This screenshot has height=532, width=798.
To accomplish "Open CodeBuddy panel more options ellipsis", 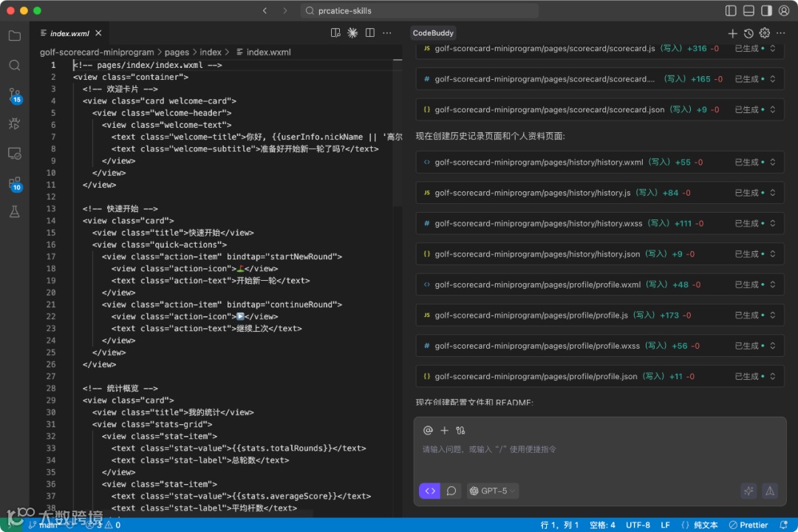I will (x=781, y=33).
